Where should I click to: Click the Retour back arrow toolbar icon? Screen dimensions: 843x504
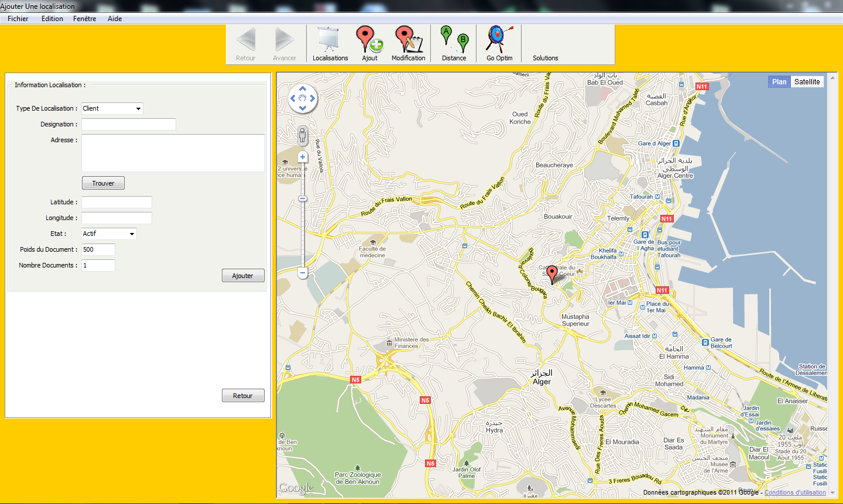[x=246, y=40]
